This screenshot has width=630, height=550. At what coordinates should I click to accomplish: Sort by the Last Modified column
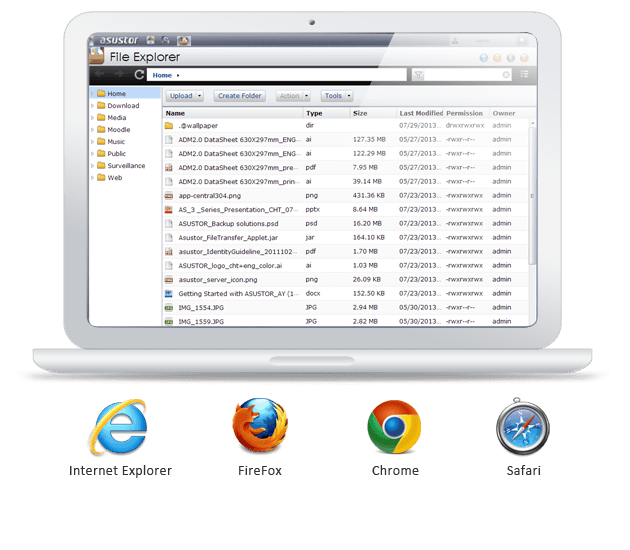pyautogui.click(x=420, y=113)
